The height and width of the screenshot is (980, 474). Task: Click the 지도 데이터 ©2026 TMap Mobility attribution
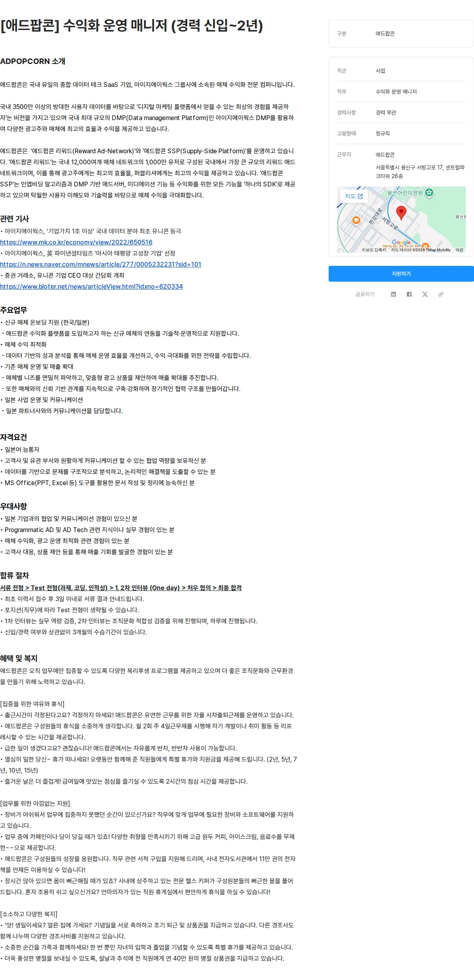[x=421, y=250]
